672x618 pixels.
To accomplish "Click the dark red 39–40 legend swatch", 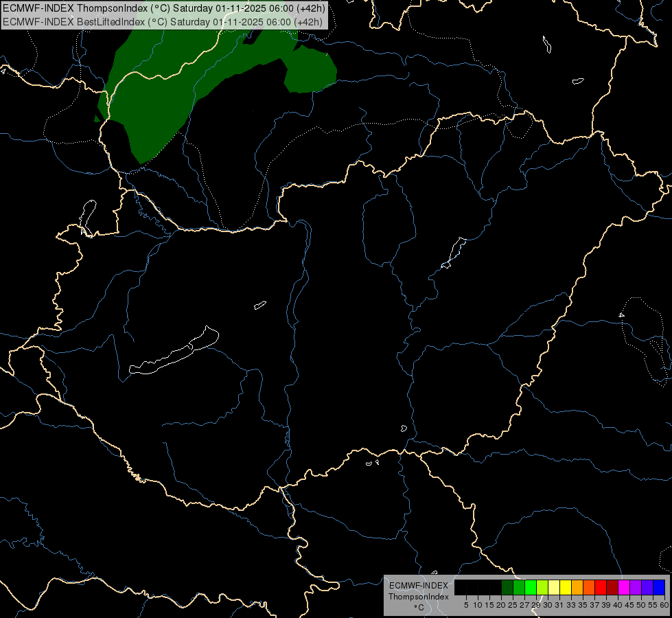I will 612,588.
